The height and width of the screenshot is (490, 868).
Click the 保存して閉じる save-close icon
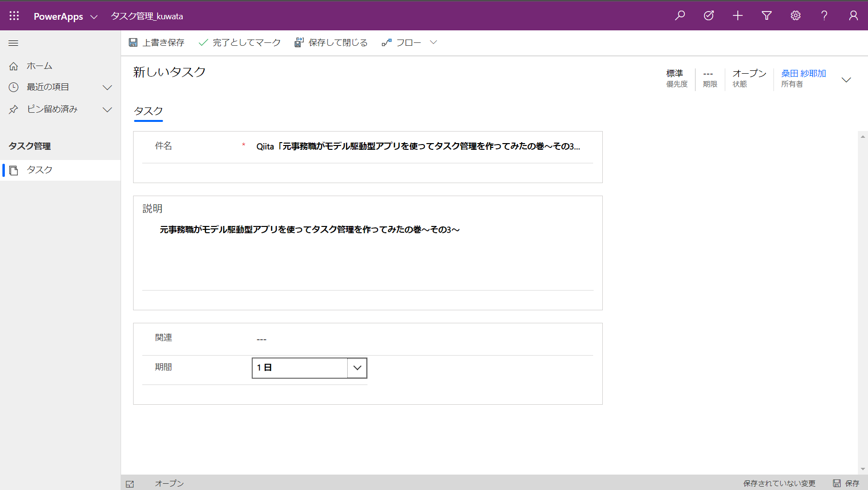299,42
